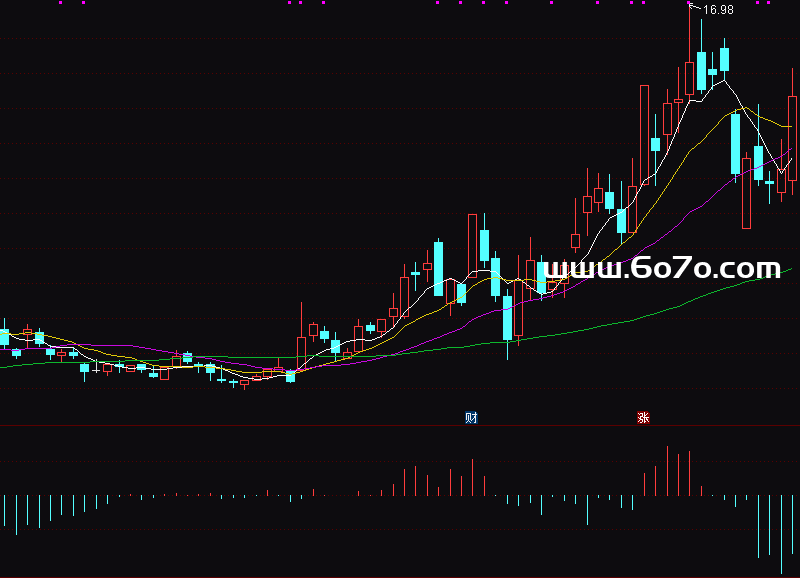
Task: Select the tallest red MACD histogram bar
Action: pyautogui.click(x=667, y=470)
